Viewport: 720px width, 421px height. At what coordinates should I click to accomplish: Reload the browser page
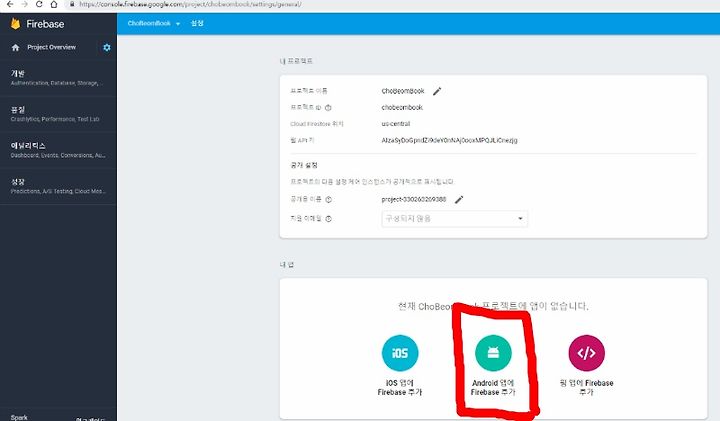point(39,4)
